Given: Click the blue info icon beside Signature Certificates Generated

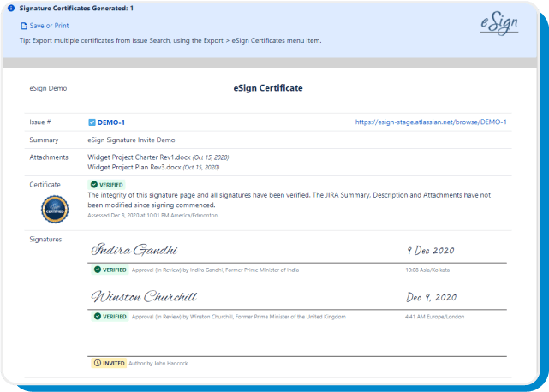Looking at the screenshot, I should (x=11, y=8).
